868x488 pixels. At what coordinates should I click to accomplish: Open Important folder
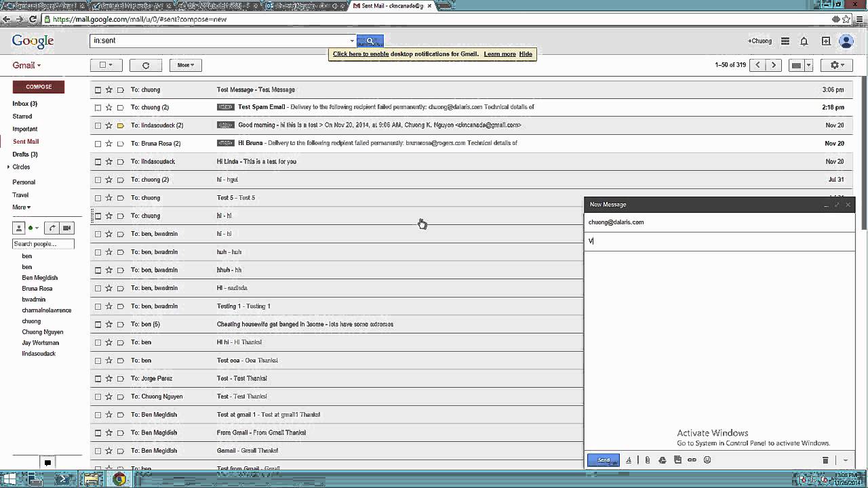click(25, 129)
